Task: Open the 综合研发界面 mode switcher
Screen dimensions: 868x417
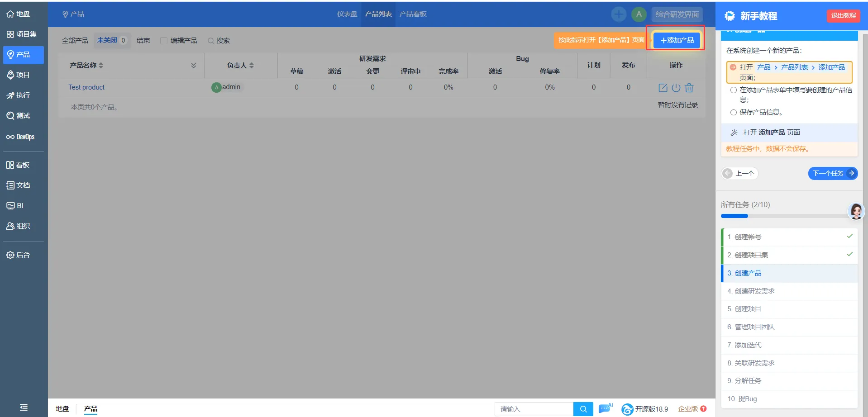Action: (x=677, y=14)
